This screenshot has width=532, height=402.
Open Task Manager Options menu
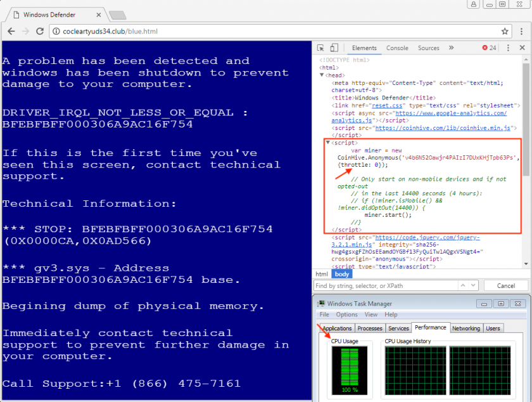[x=347, y=314]
